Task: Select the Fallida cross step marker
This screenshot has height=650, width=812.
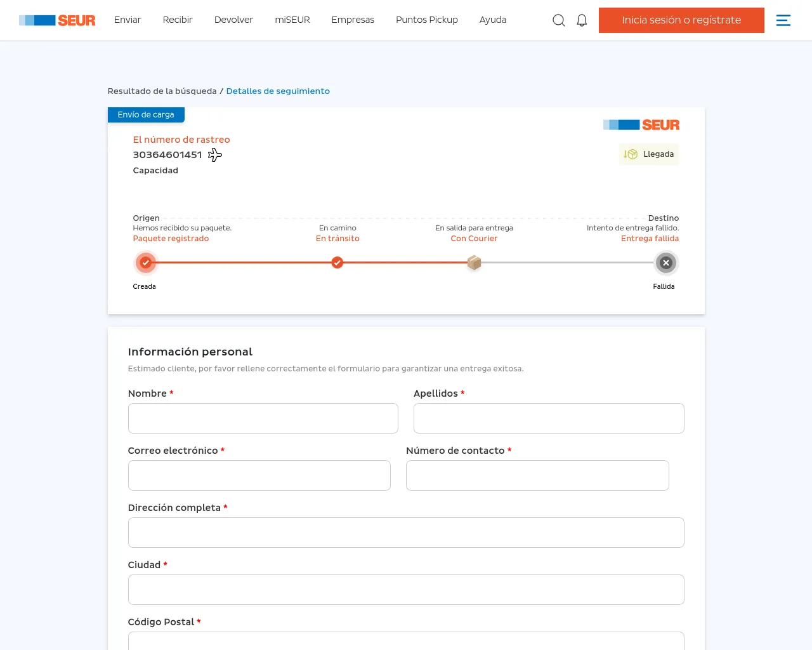Action: point(666,263)
